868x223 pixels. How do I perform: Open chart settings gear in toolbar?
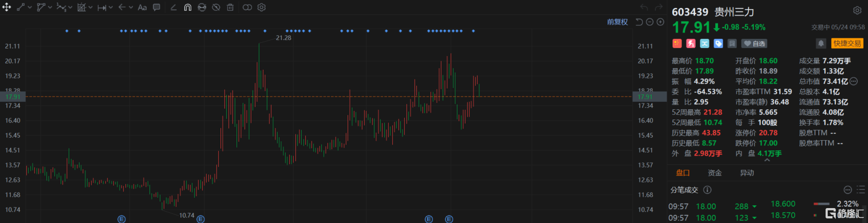[261, 7]
